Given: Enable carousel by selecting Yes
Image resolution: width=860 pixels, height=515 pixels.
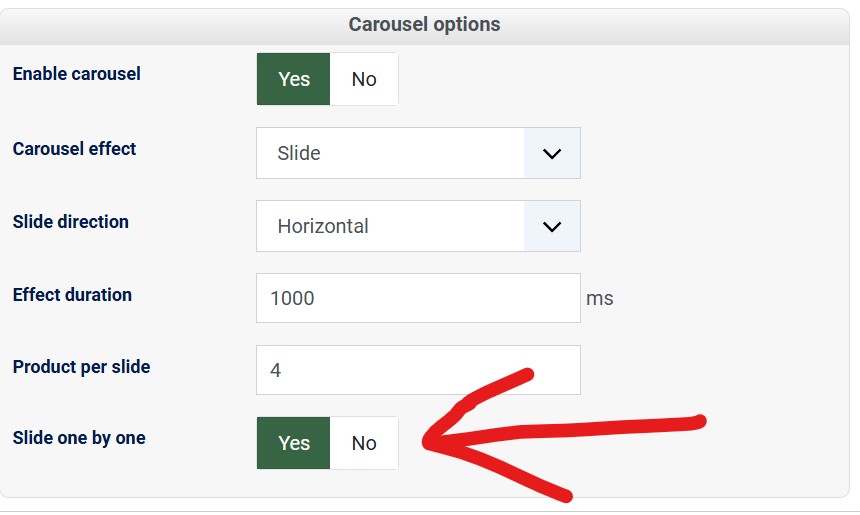Looking at the screenshot, I should [x=293, y=79].
